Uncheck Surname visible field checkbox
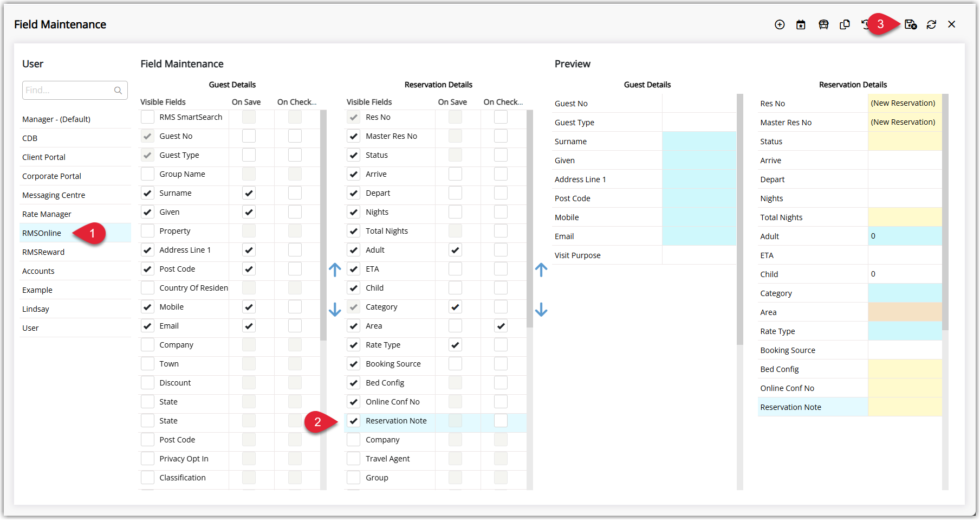This screenshot has width=980, height=520. (x=147, y=193)
